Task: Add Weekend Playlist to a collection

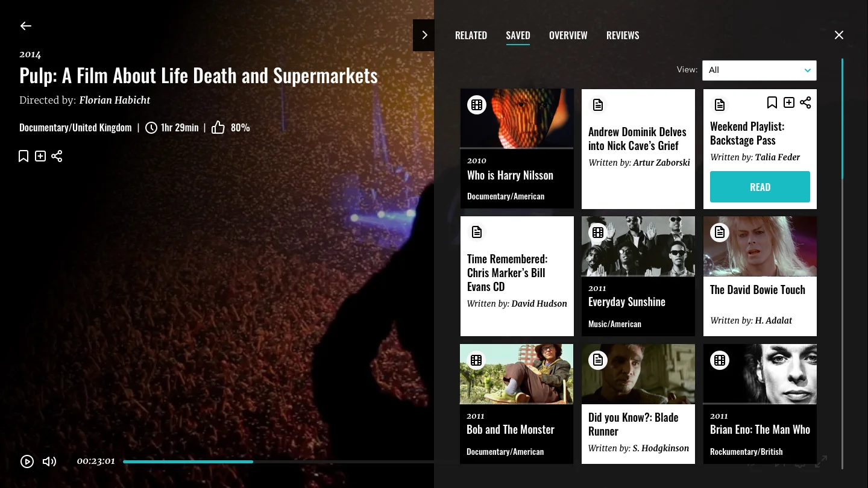Action: 788,102
